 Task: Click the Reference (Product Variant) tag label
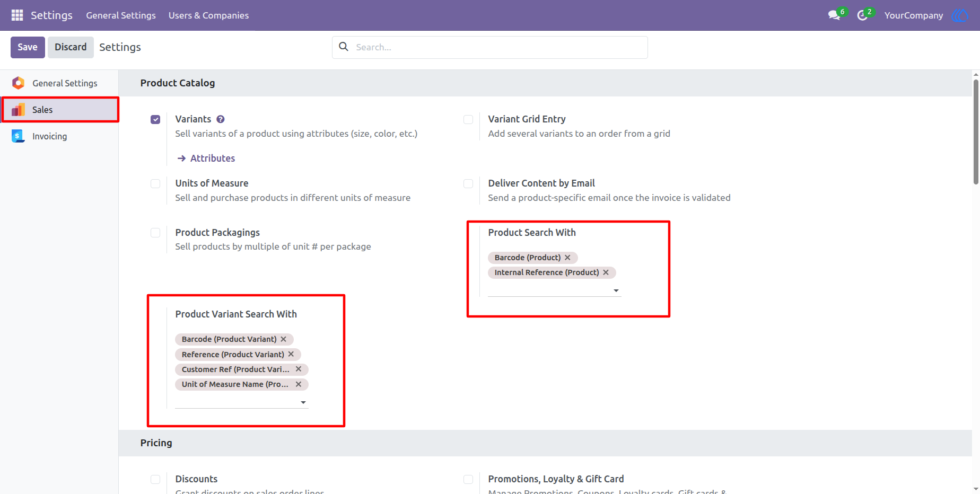click(233, 354)
